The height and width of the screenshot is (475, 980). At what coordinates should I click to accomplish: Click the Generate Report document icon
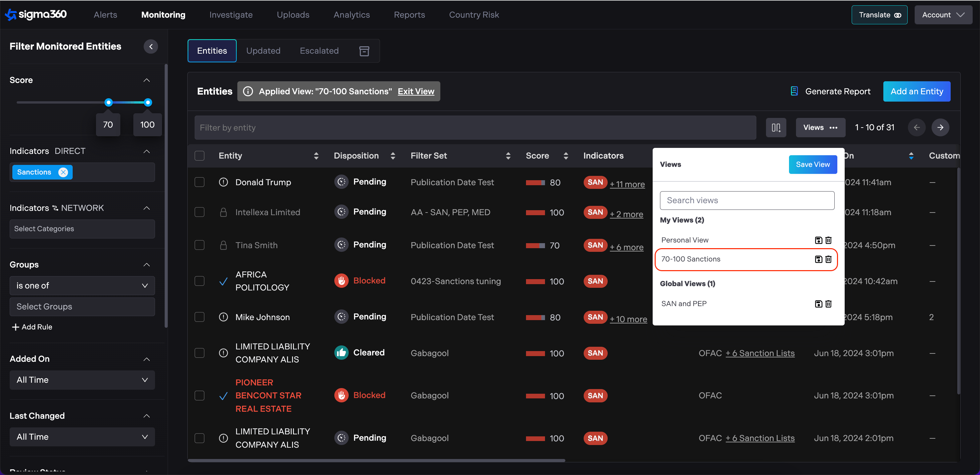click(794, 91)
